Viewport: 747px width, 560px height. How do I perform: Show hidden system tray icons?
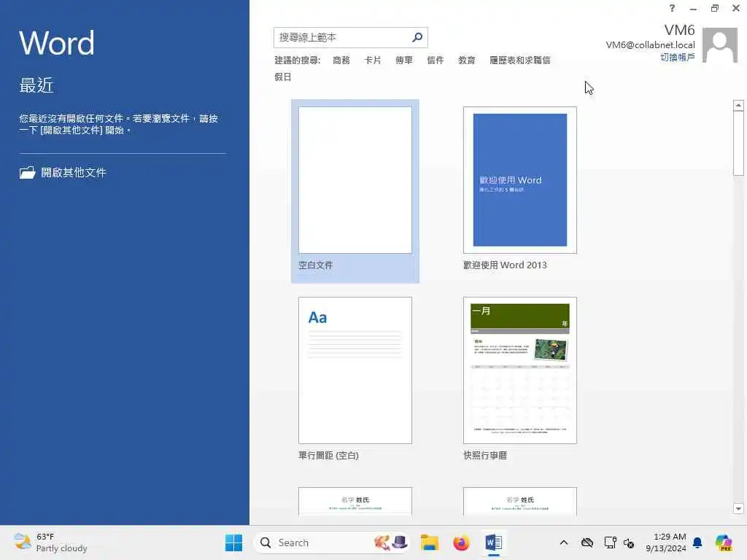click(564, 542)
